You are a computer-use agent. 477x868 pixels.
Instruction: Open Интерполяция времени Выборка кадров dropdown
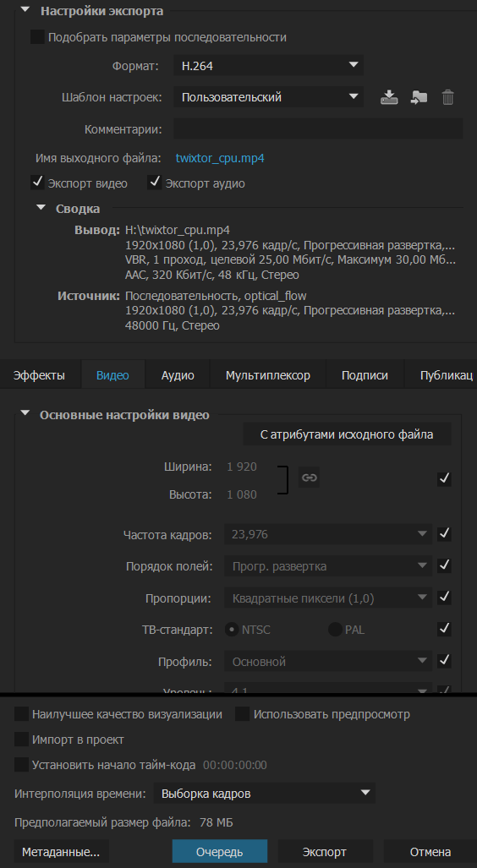(x=264, y=794)
